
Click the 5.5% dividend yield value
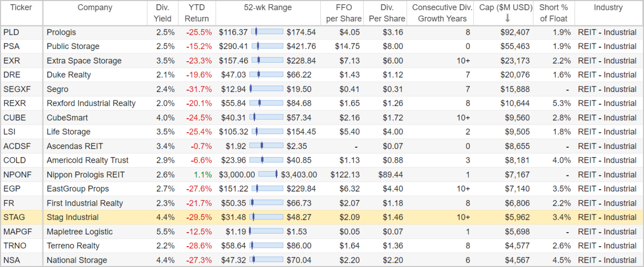(166, 231)
